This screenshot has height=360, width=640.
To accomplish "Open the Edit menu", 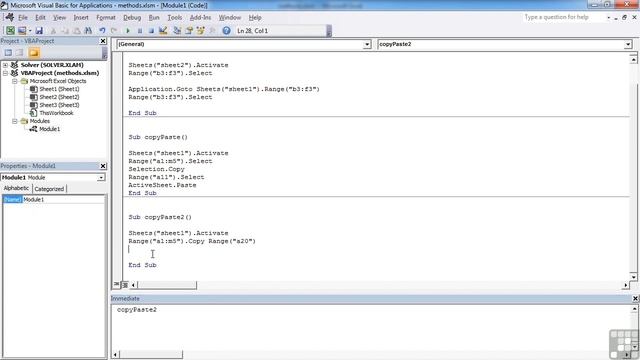I will tap(40, 18).
